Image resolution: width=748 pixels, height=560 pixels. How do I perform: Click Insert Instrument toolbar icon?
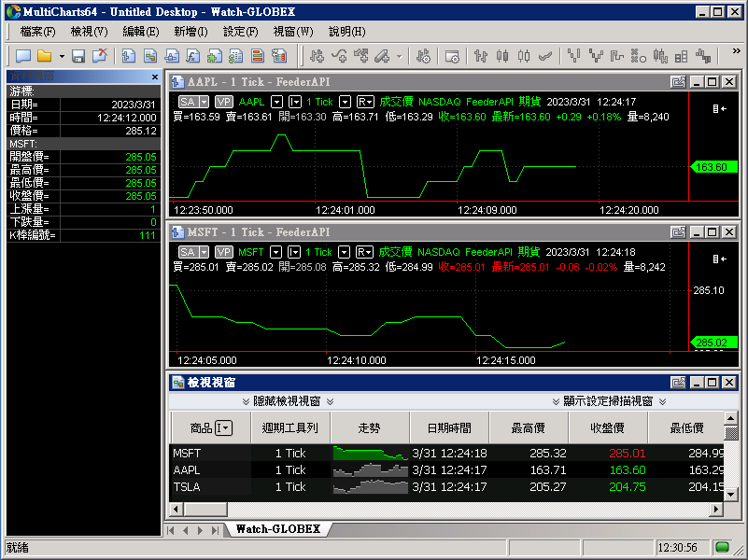(317, 56)
